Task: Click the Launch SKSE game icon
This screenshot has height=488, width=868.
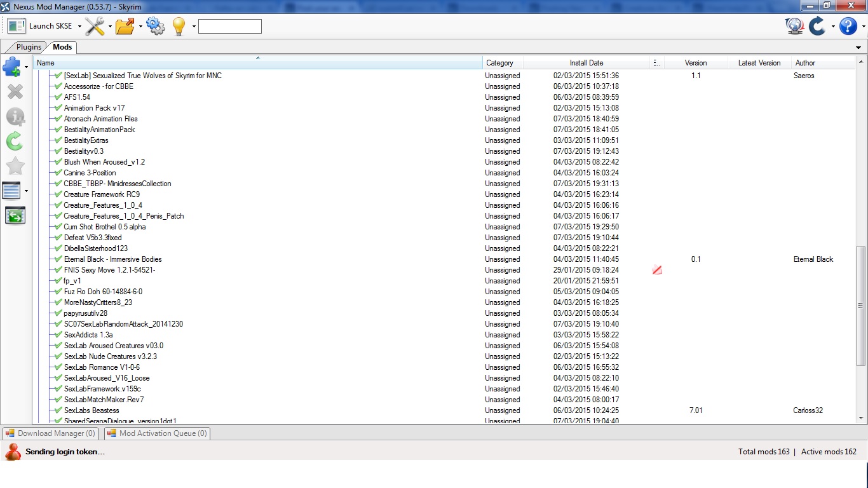Action: coord(17,26)
